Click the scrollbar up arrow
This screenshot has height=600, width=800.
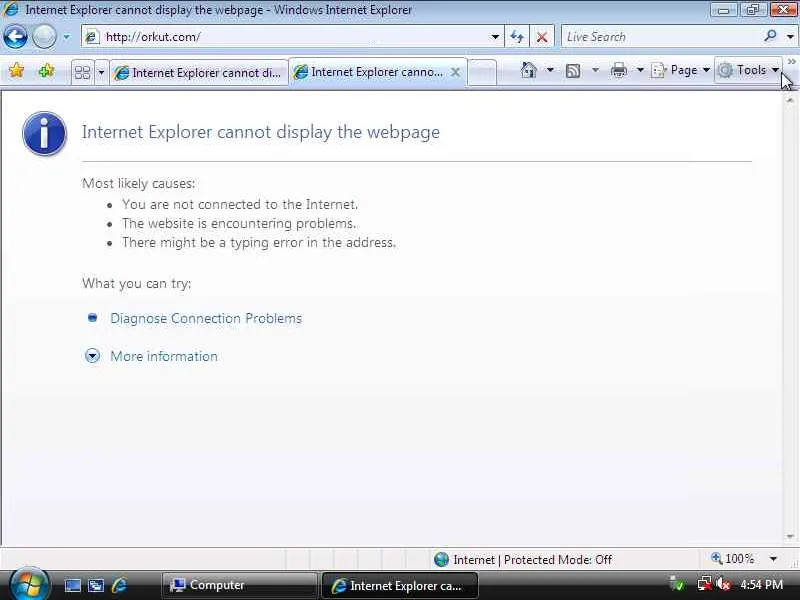tap(790, 101)
